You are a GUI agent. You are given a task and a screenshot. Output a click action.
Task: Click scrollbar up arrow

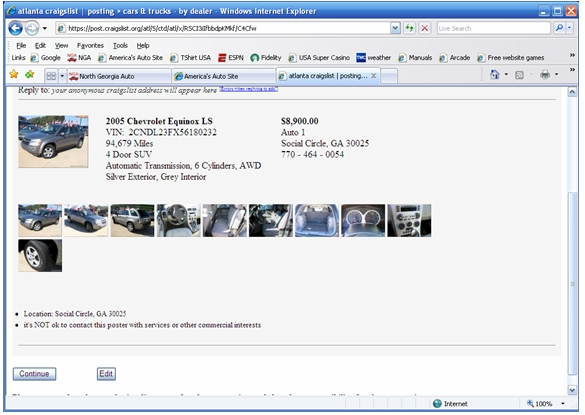point(572,92)
